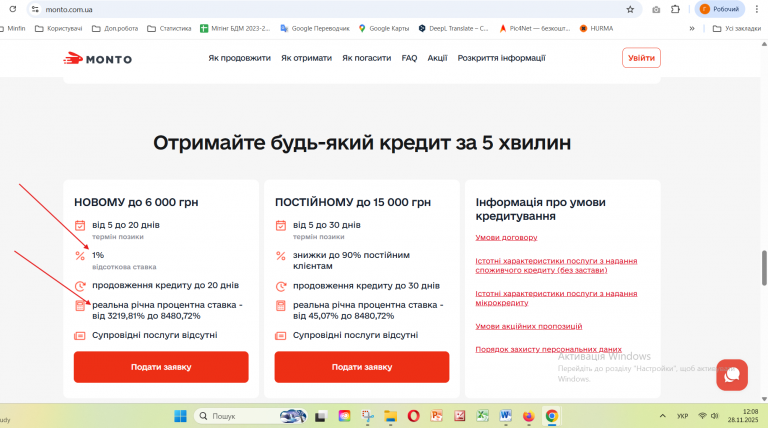The image size is (768, 428).
Task: Click Подати заявку in the НОВОМУ card
Action: [x=161, y=367]
